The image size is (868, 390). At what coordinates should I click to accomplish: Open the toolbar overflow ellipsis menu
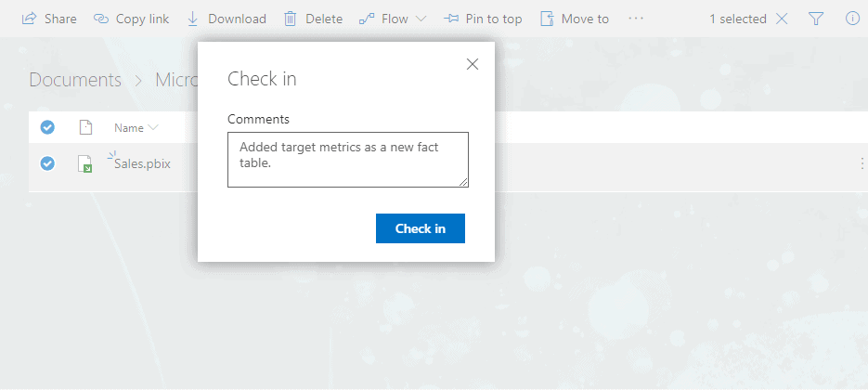click(636, 19)
